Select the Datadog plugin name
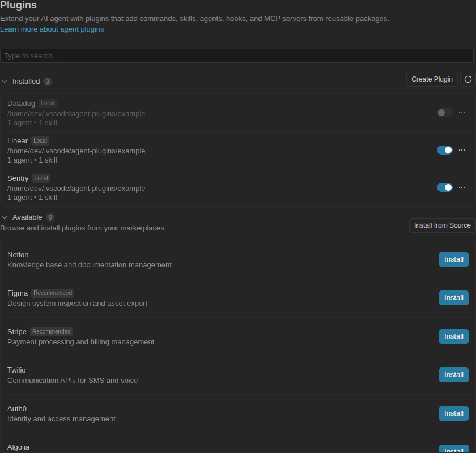The width and height of the screenshot is (476, 453). pos(22,104)
